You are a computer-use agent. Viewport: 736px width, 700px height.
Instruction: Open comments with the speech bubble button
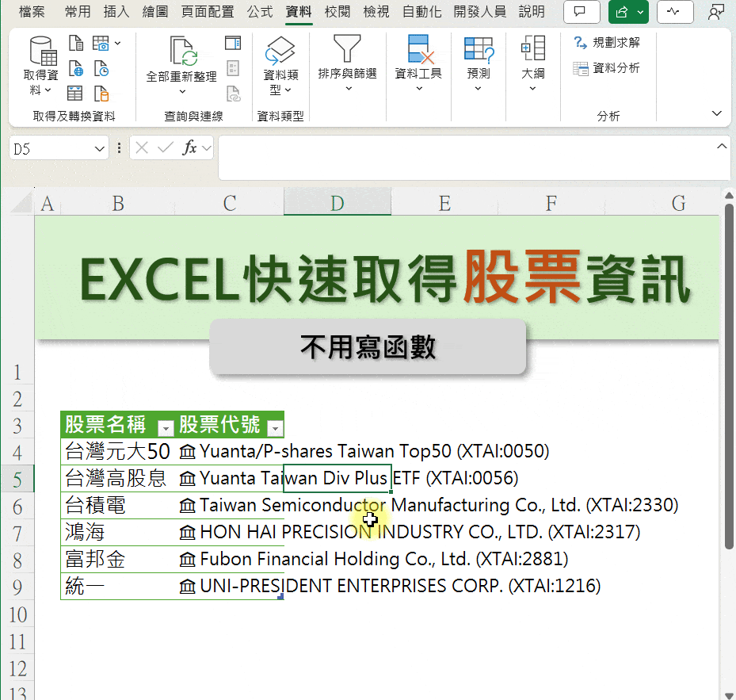point(581,12)
